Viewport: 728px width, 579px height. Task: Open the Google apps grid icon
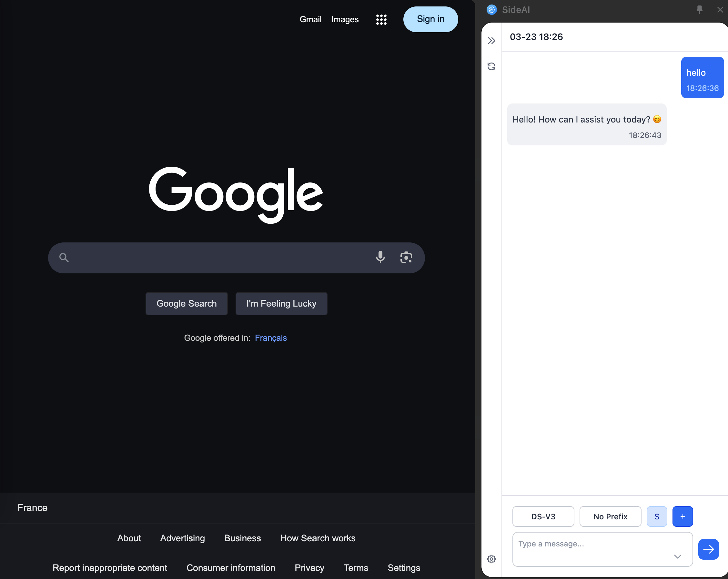pyautogui.click(x=381, y=20)
